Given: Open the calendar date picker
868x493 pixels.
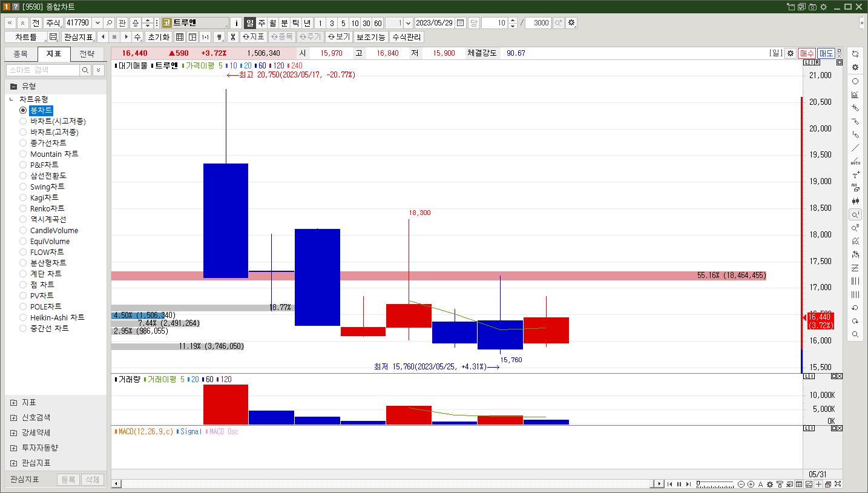Looking at the screenshot, I should (x=461, y=23).
